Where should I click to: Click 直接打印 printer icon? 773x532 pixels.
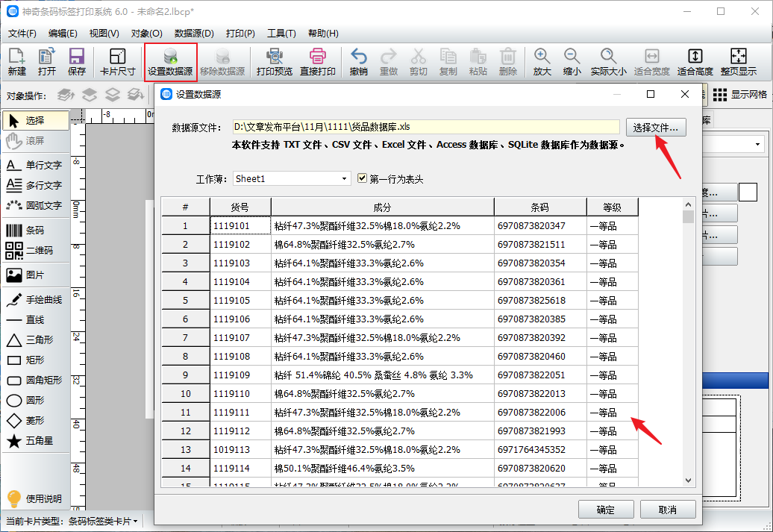318,62
